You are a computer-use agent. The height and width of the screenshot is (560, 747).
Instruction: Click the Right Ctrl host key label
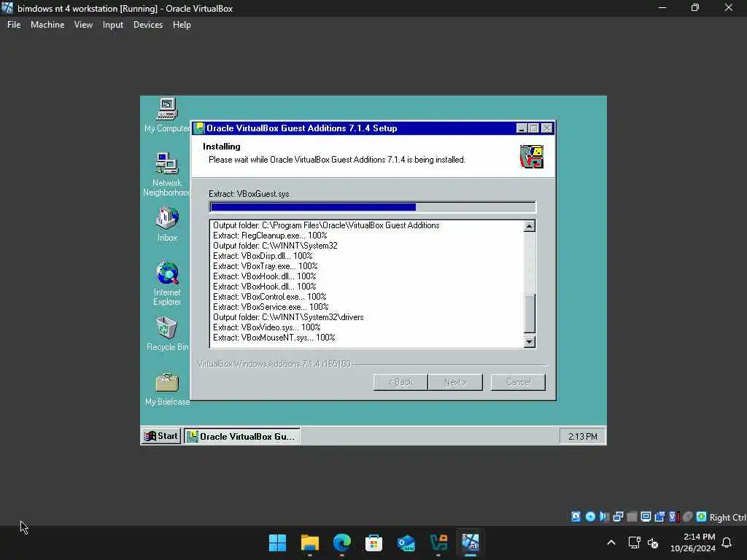(728, 517)
